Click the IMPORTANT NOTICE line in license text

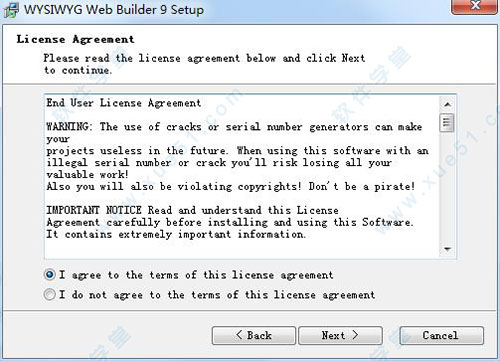(192, 210)
